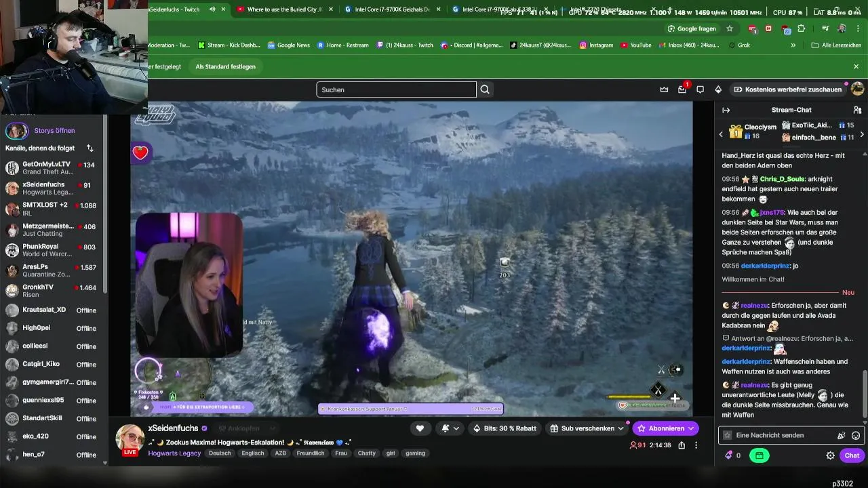The height and width of the screenshot is (488, 868).
Task: Open the Hogwarts Legacy category link
Action: (x=174, y=453)
